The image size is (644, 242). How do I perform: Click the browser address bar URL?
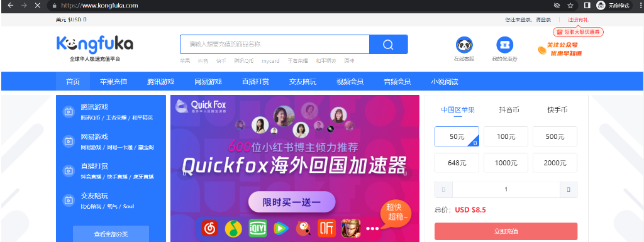pos(99,6)
